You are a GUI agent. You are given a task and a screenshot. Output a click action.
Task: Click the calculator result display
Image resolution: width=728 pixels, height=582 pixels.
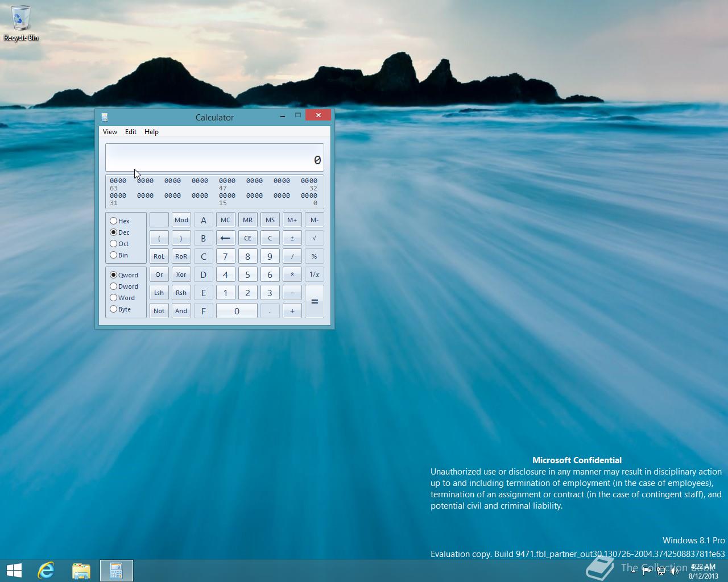point(214,157)
